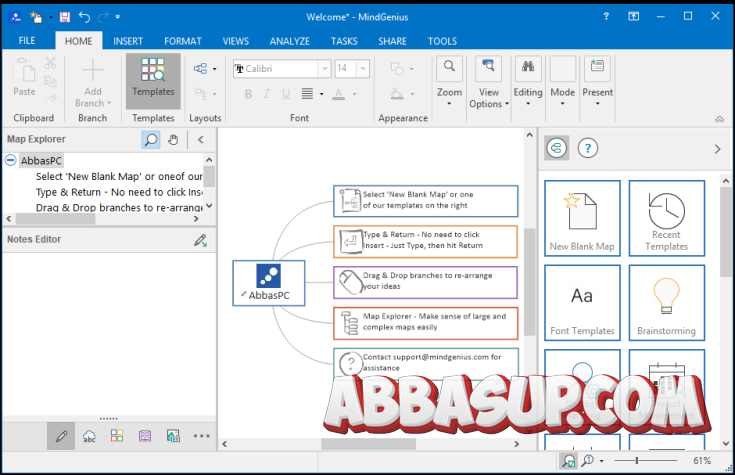Screen dimensions: 735x475
Task: Open the font size 14 dropdown
Action: 363,69
